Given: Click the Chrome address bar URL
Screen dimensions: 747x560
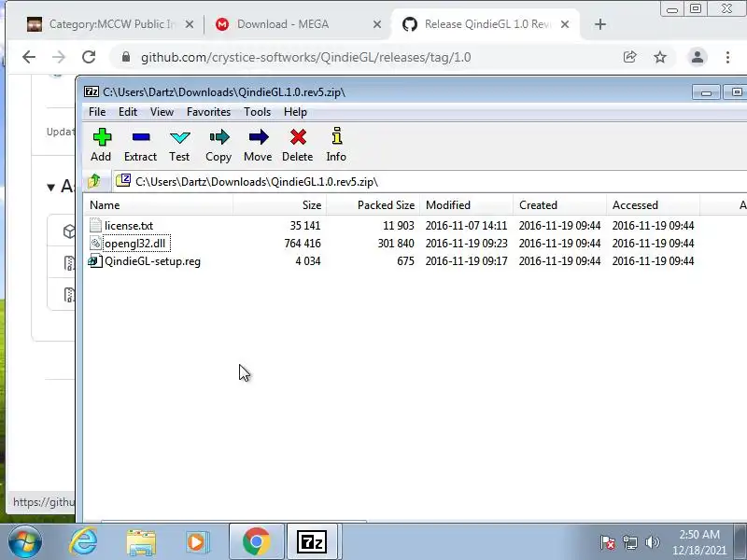Looking at the screenshot, I should coord(306,57).
